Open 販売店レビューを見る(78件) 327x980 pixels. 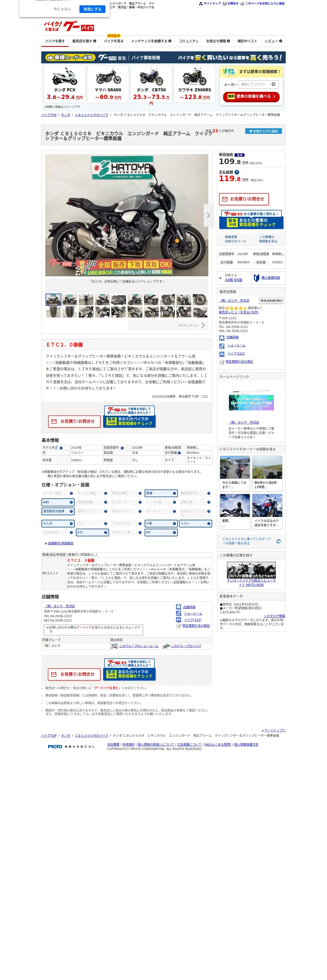[239, 312]
